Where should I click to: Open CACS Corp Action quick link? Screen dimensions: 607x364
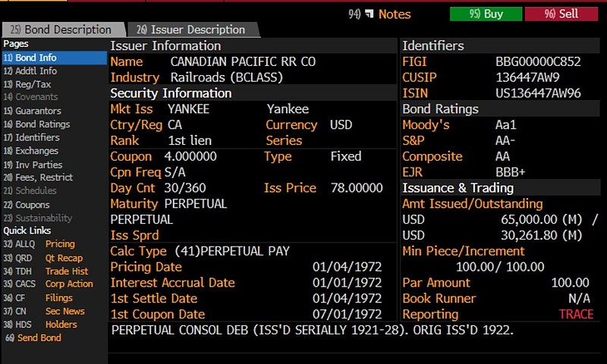pos(49,284)
